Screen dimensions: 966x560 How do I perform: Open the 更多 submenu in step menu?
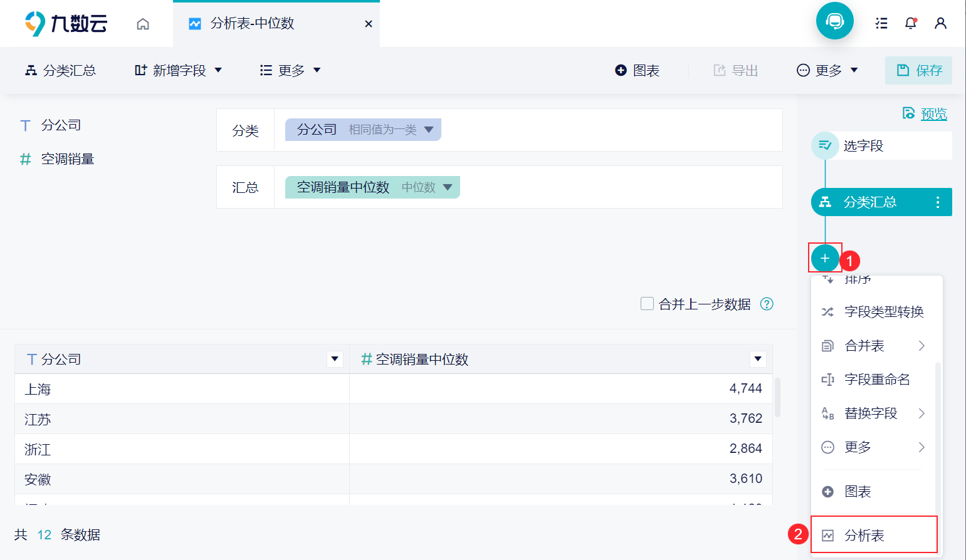pyautogui.click(x=873, y=447)
